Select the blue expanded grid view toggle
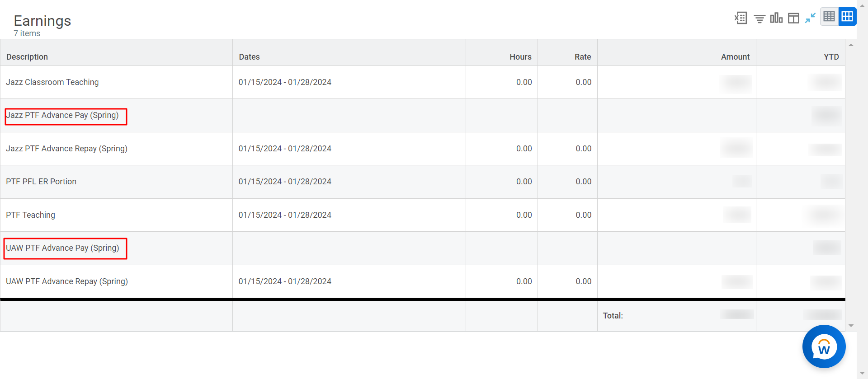Screen dimensions: 868x379 click(847, 17)
